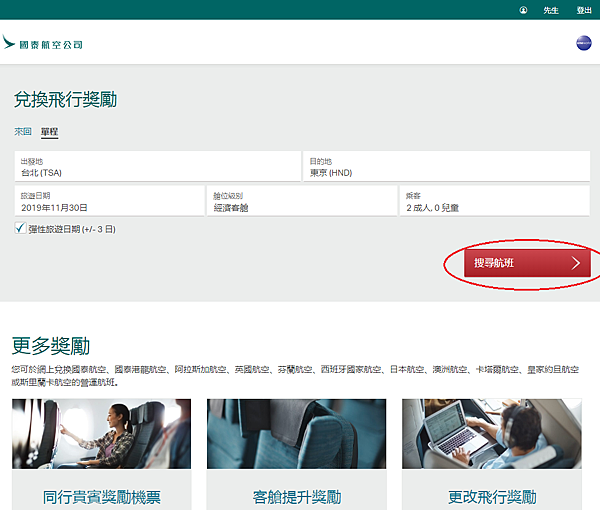Click the 出發地 field showing 台北 (TSA)
600x510 pixels.
158,166
